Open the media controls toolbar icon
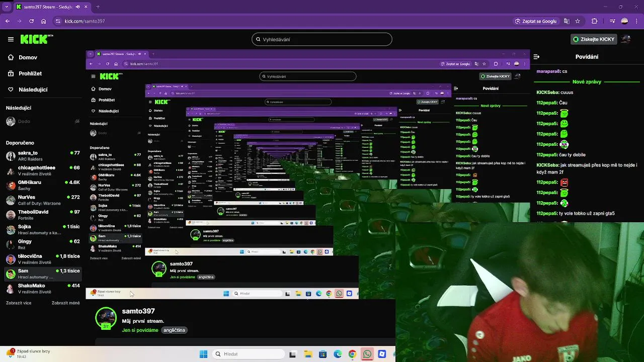644x362 pixels. click(x=612, y=21)
